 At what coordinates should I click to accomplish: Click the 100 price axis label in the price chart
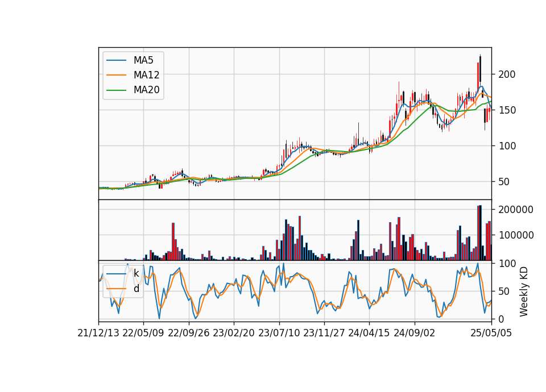pyautogui.click(x=507, y=146)
